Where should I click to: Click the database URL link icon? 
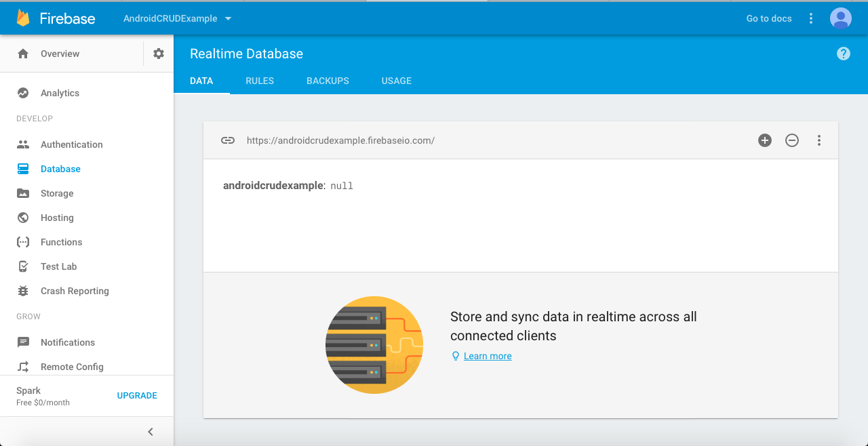pos(228,140)
